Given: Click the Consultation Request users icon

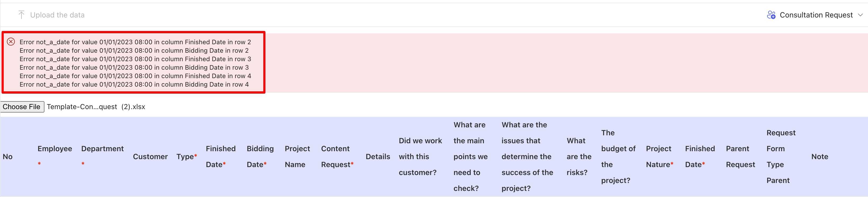Looking at the screenshot, I should point(771,15).
